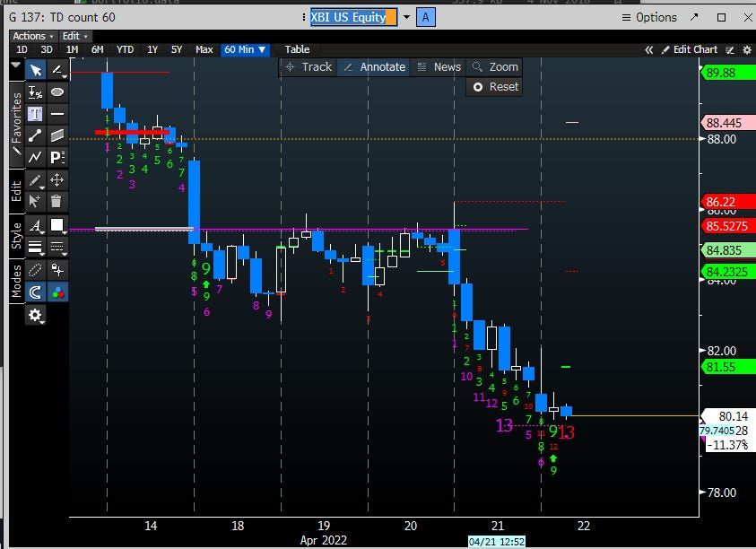
Task: Open the Actions dropdown menu
Action: (x=33, y=36)
